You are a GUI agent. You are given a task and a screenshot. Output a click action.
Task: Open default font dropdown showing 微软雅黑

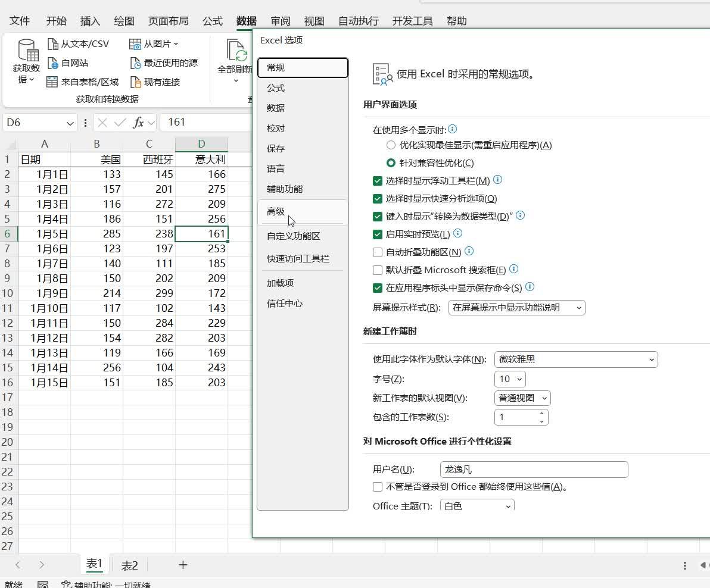(576, 359)
